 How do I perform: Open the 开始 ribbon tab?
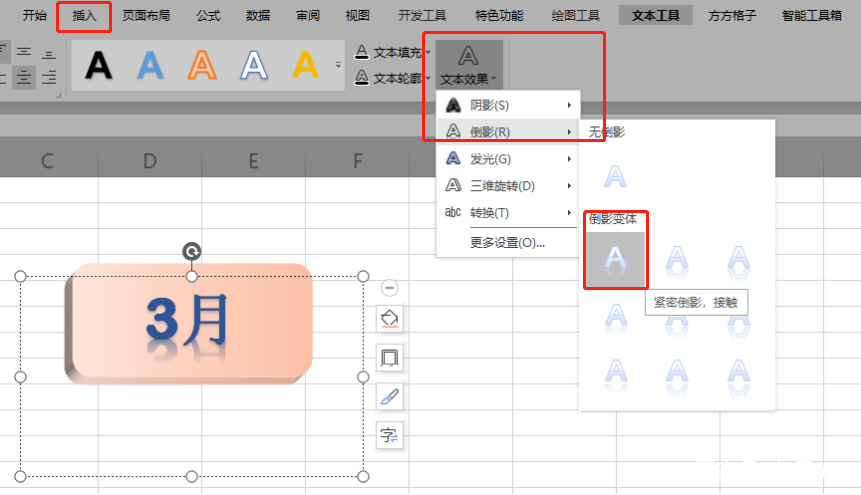point(34,15)
